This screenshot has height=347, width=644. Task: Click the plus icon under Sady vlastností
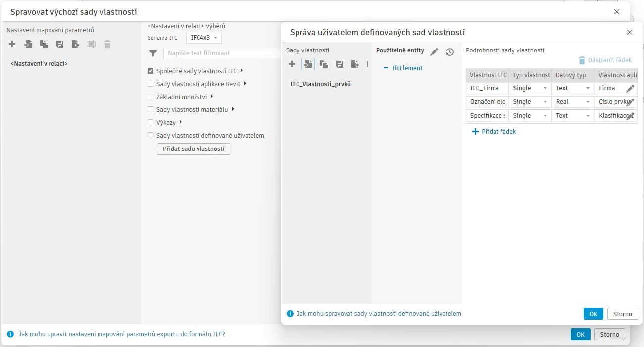[292, 64]
